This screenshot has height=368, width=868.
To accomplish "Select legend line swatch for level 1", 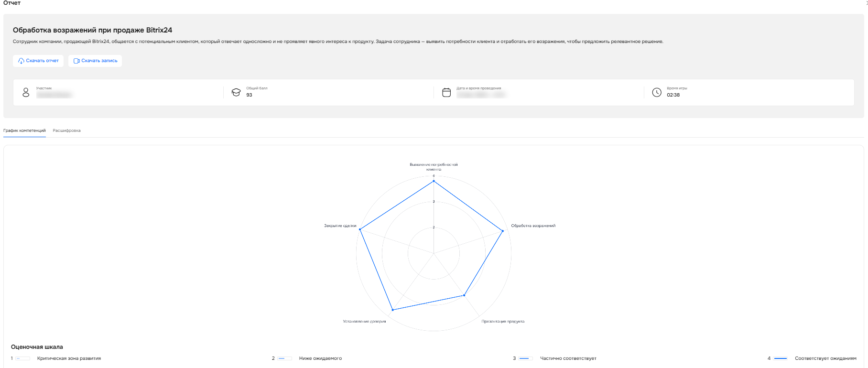I will click(x=23, y=358).
